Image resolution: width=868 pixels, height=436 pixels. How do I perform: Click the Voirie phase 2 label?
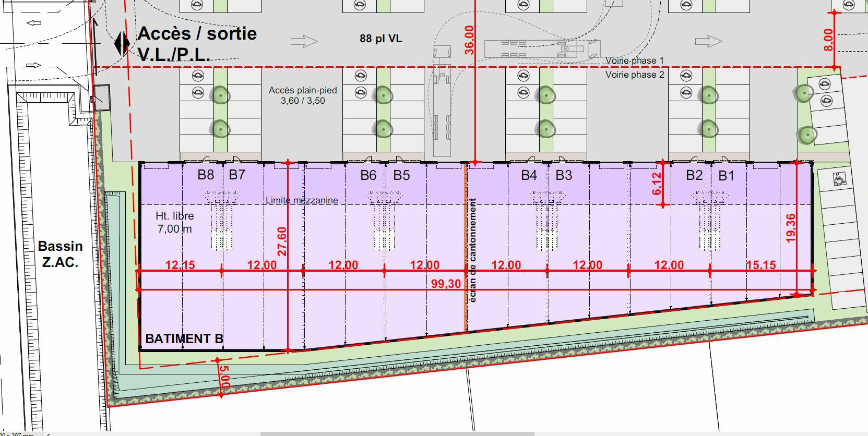[x=634, y=75]
